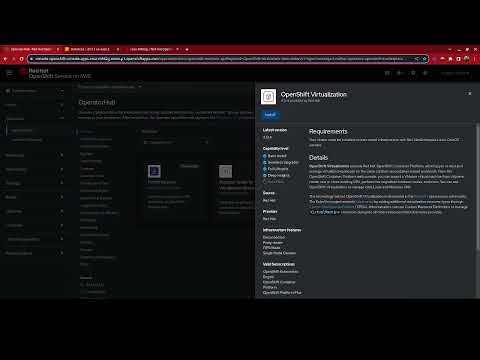The width and height of the screenshot is (480, 360).
Task: Click the Valid Subscriptions label
Action: click(x=279, y=264)
